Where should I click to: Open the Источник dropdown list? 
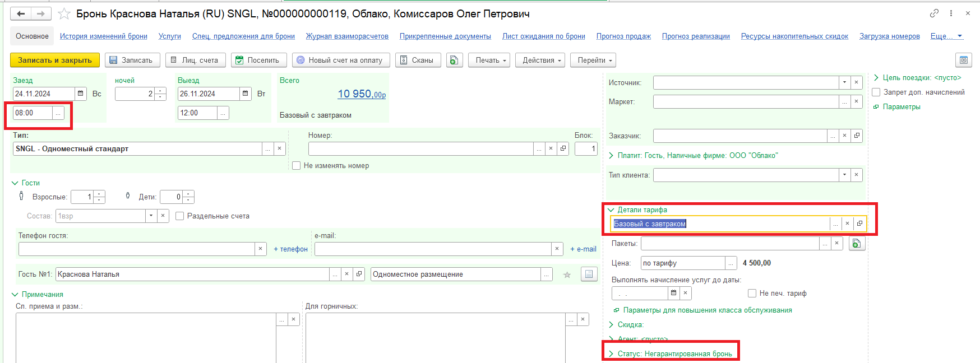(x=844, y=82)
